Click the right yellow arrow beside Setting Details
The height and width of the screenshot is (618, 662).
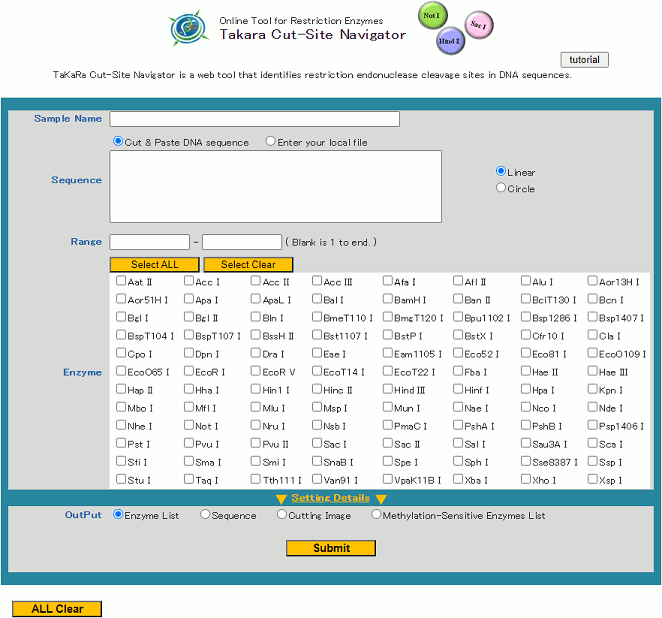click(381, 499)
